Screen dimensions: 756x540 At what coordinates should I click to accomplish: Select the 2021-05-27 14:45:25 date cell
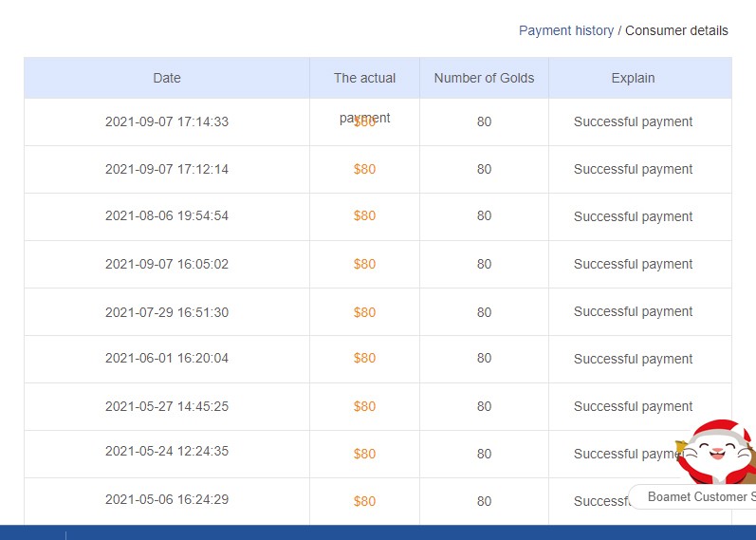point(167,406)
